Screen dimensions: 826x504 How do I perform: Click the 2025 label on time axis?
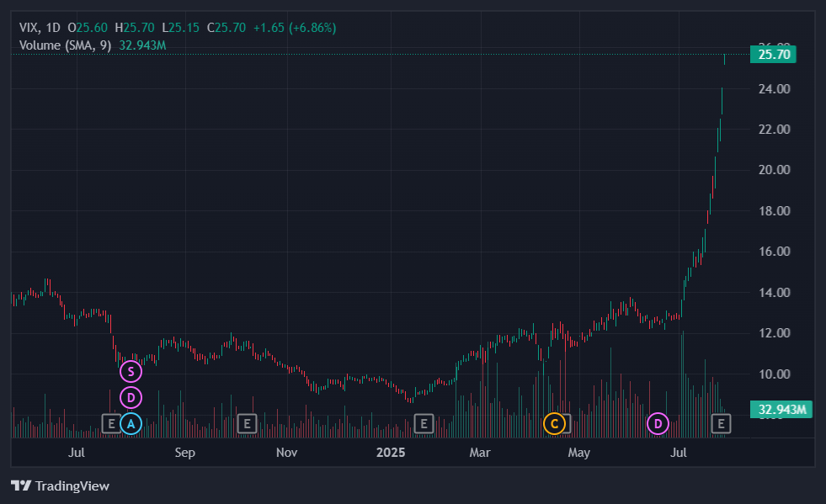(391, 453)
